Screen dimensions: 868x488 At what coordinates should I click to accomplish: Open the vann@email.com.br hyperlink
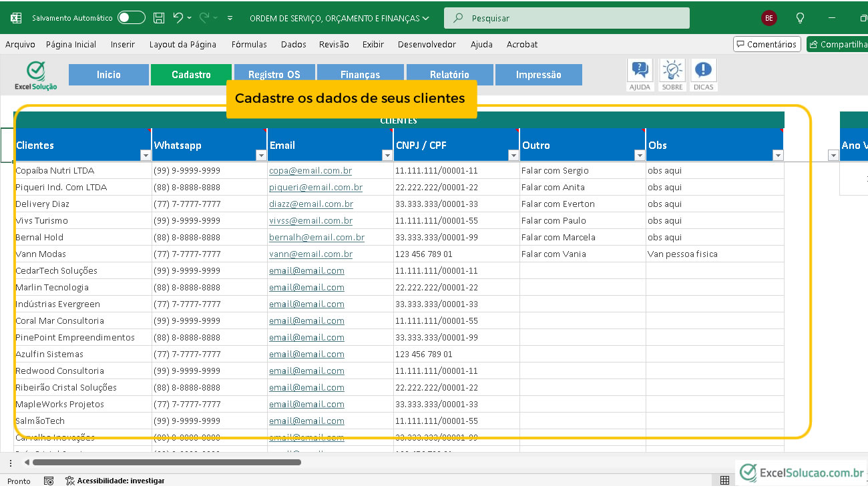point(310,254)
